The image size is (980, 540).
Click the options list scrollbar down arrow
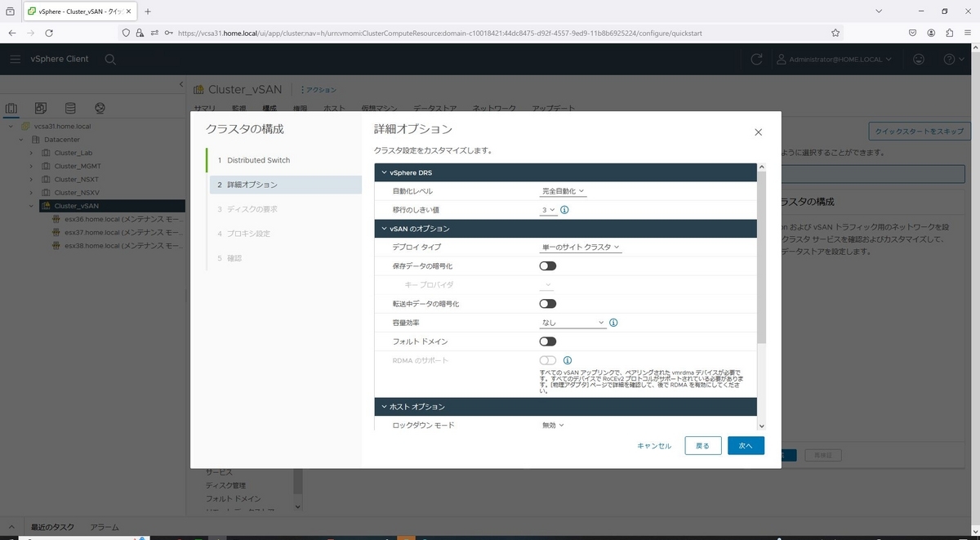tap(761, 426)
